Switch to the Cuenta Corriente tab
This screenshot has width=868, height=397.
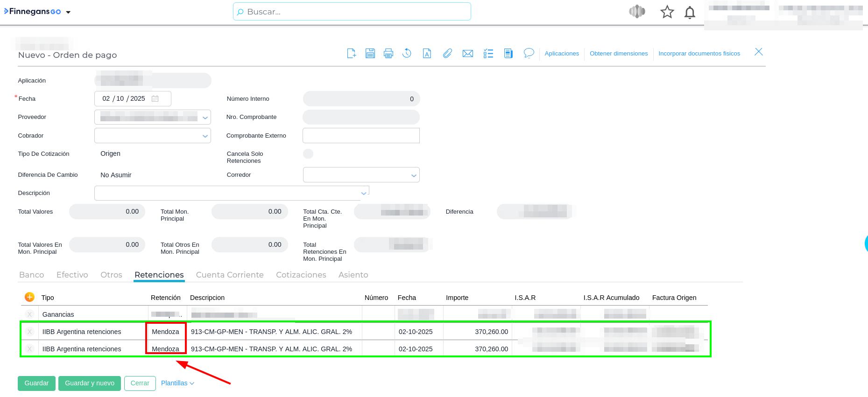pos(230,275)
